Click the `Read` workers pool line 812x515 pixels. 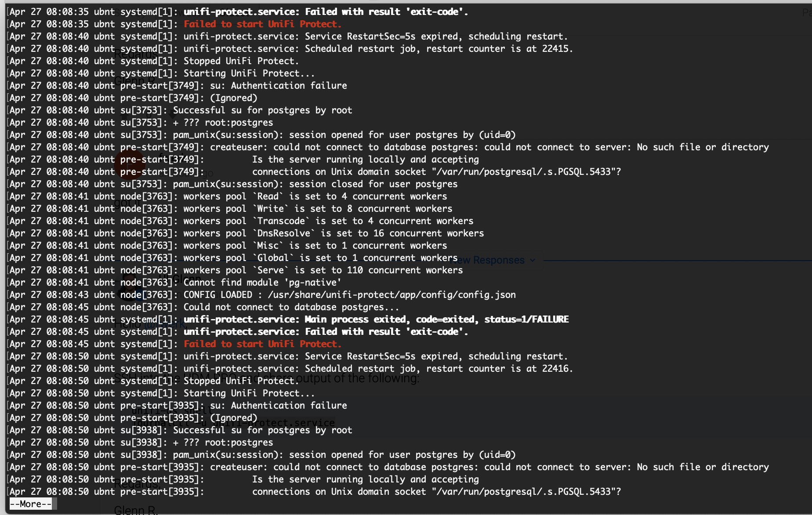click(x=315, y=196)
